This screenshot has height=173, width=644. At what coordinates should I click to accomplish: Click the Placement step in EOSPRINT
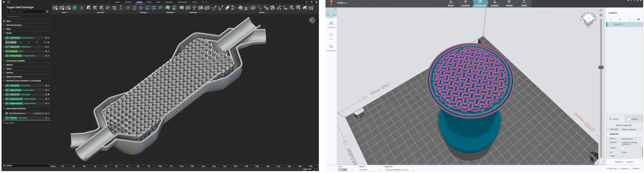pyautogui.click(x=465, y=3)
